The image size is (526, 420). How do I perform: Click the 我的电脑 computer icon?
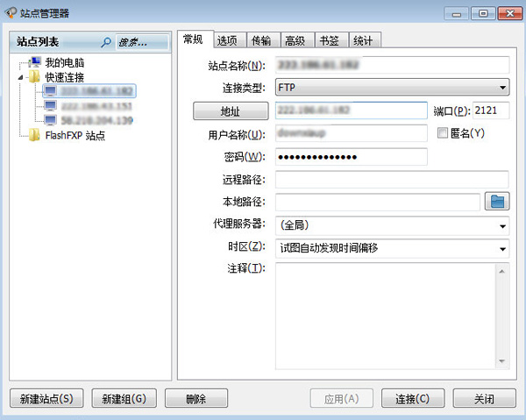click(x=35, y=63)
